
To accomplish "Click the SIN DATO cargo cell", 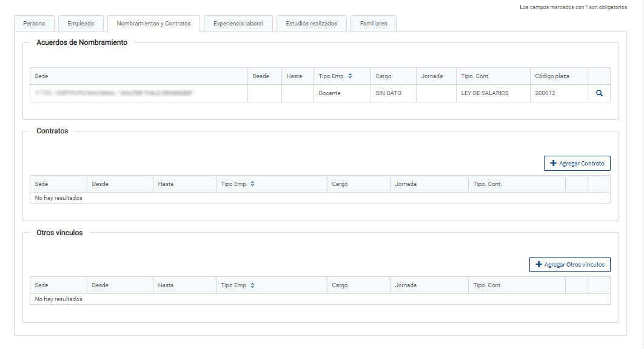I will [x=388, y=93].
